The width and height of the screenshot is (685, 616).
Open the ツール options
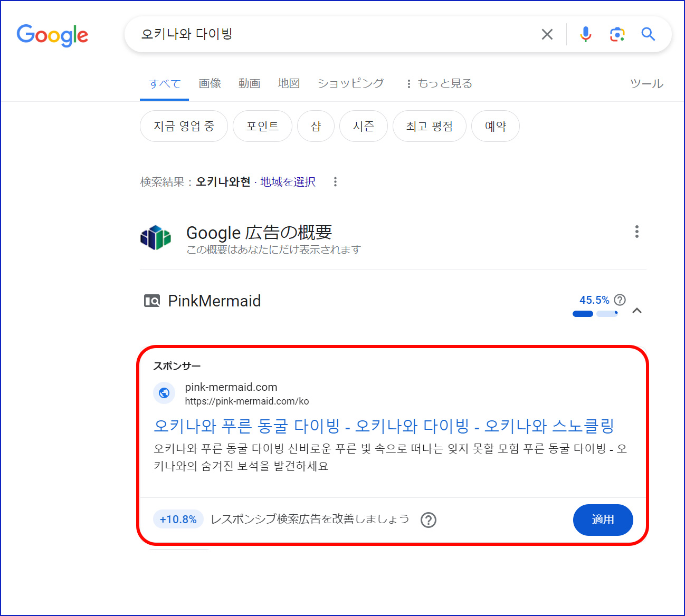point(646,84)
